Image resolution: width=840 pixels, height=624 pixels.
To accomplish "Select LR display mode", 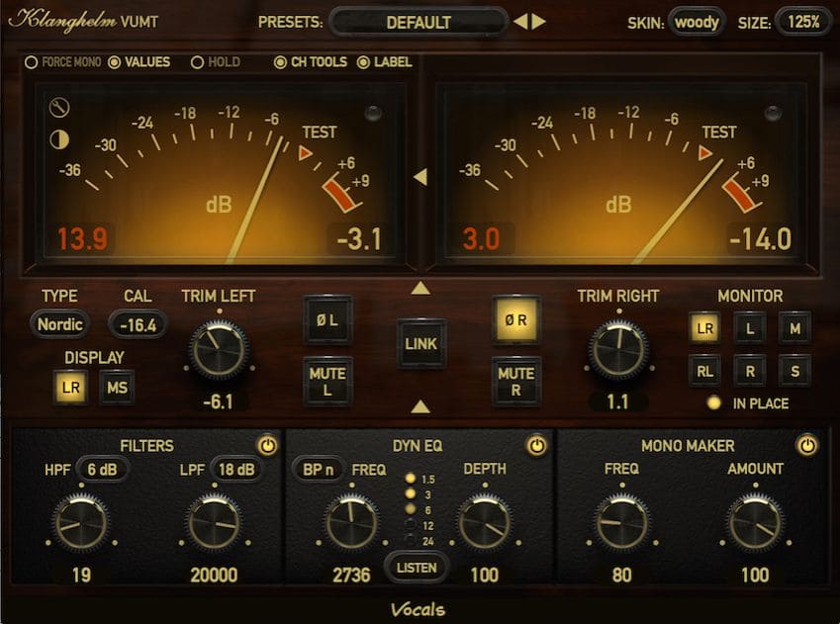I will point(70,388).
